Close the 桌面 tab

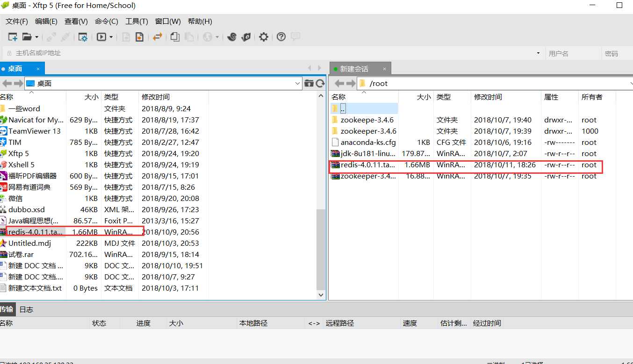pos(38,69)
